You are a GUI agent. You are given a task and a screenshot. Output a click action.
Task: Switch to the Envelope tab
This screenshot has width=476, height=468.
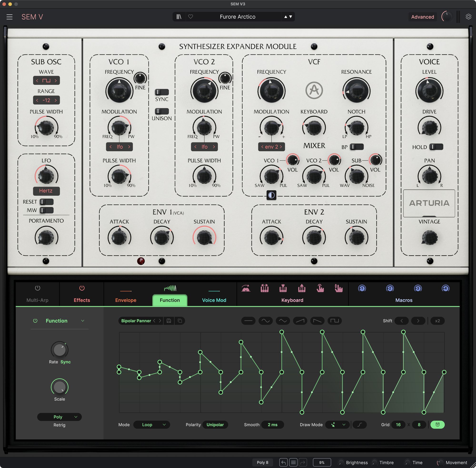pos(125,300)
